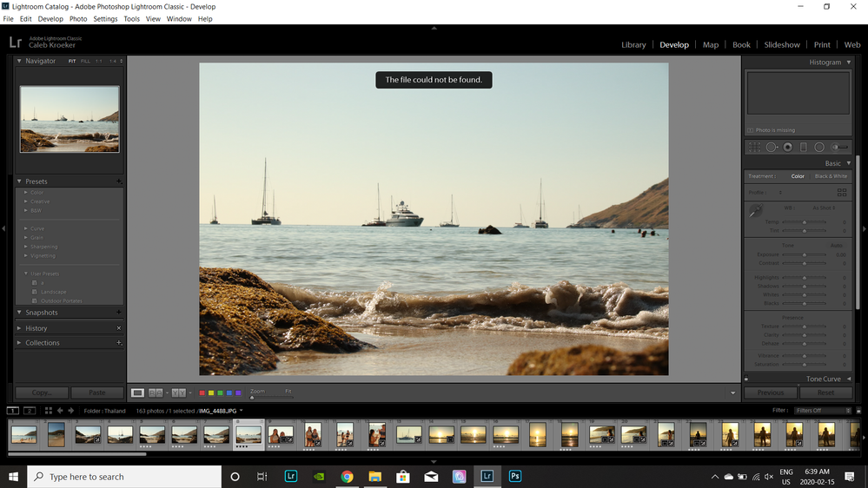Viewport: 868px width, 488px height.
Task: Select the Red Eye Correction tool
Action: [x=788, y=147]
